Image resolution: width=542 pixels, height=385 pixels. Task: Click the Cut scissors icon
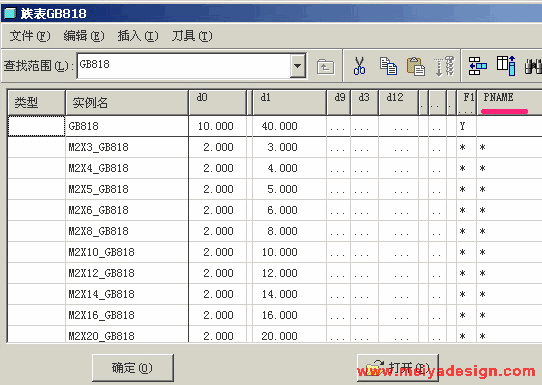359,66
